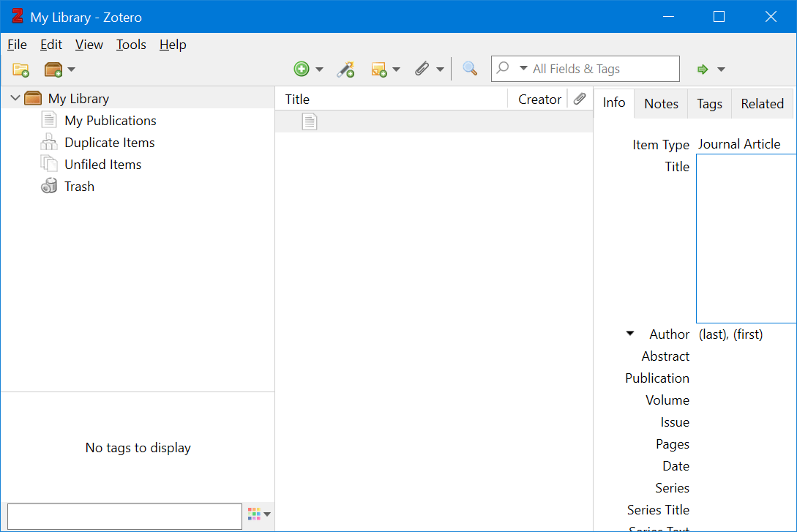Change Item Type from Journal Article
The width and height of the screenshot is (797, 532).
(739, 143)
